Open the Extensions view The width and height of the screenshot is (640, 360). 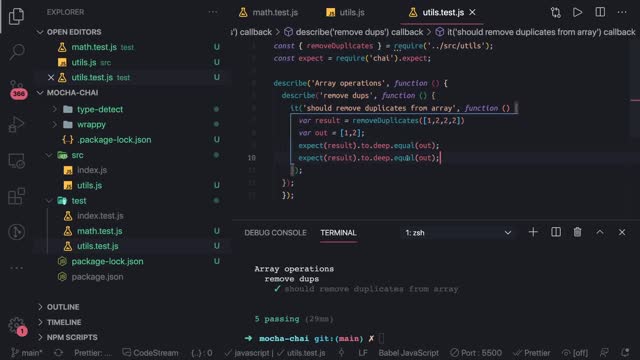(x=16, y=196)
